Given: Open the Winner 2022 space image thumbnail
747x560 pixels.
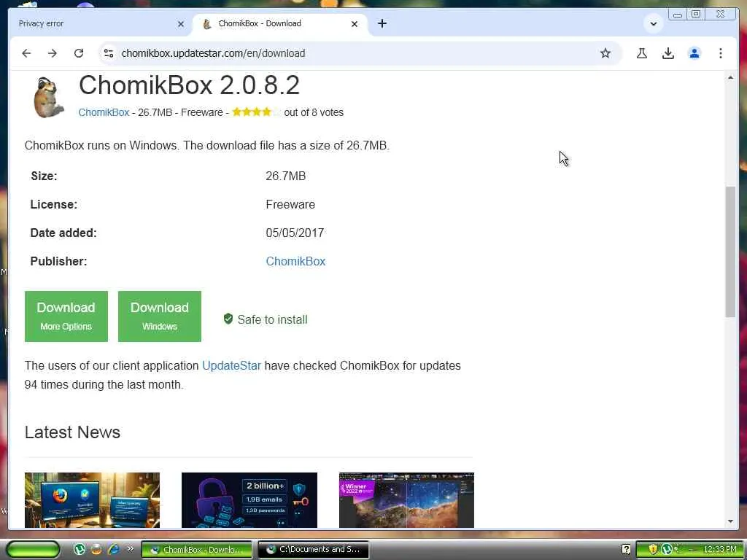Looking at the screenshot, I should click(x=406, y=500).
